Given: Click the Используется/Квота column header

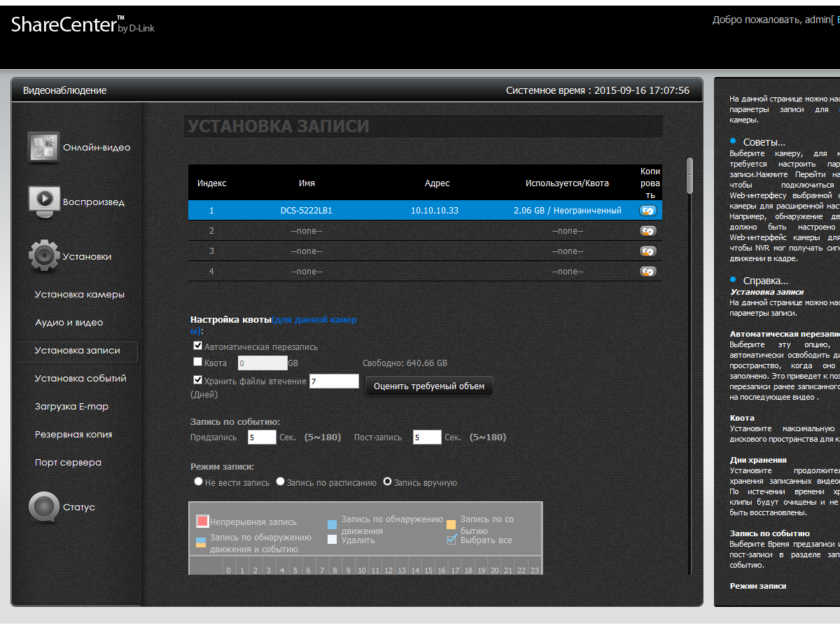Looking at the screenshot, I should (x=568, y=183).
